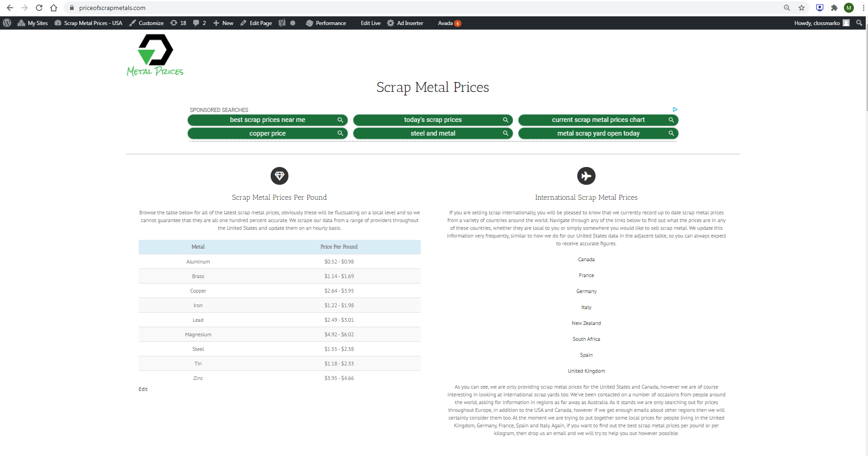Select Edit Page in the admin bar
The image size is (868, 456).
[x=256, y=23]
